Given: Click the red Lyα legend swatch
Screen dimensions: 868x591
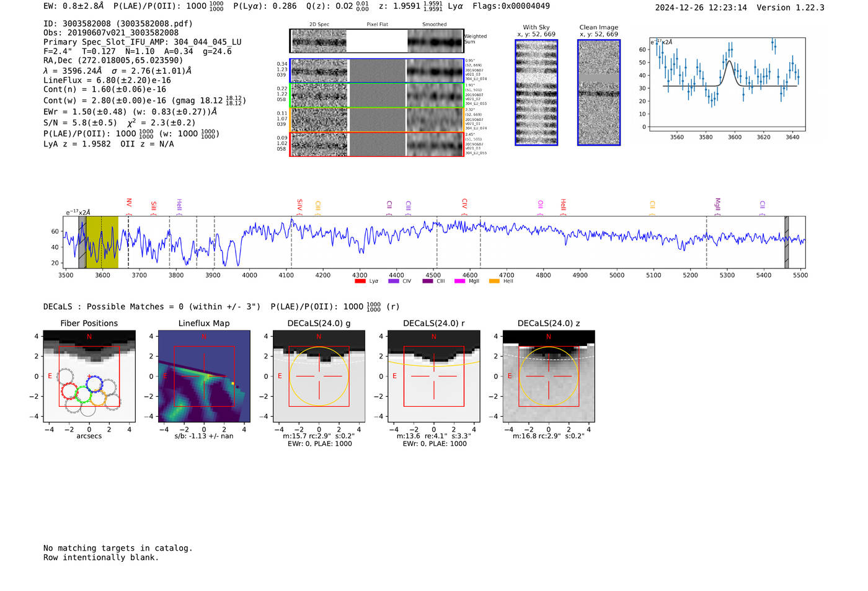Looking at the screenshot, I should pos(360,282).
